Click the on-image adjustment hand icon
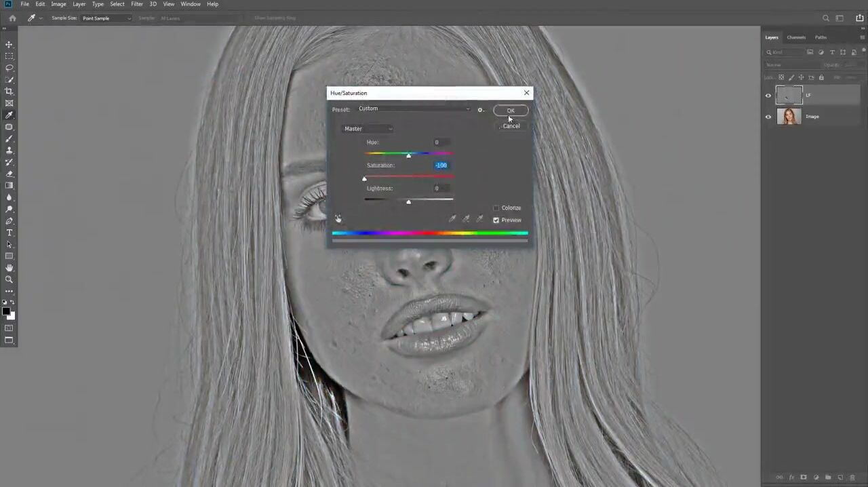 [x=338, y=218]
